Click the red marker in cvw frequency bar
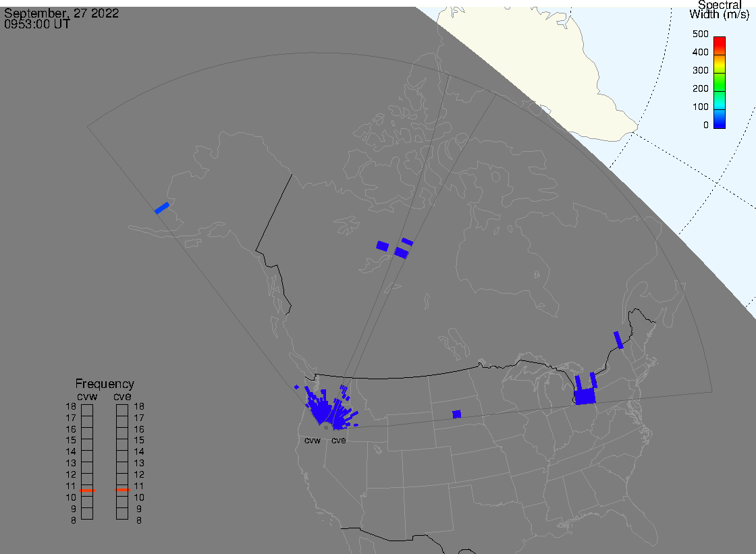Image resolution: width=756 pixels, height=554 pixels. 87,491
